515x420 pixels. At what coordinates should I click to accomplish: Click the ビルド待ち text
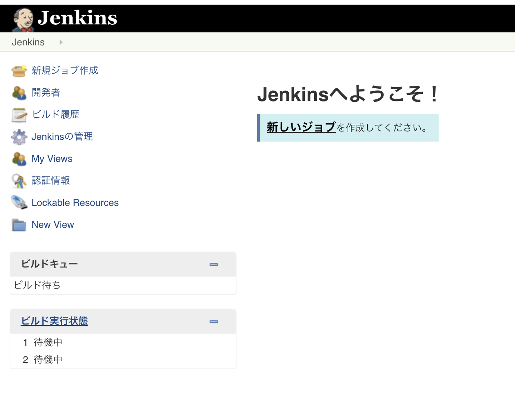(x=37, y=285)
